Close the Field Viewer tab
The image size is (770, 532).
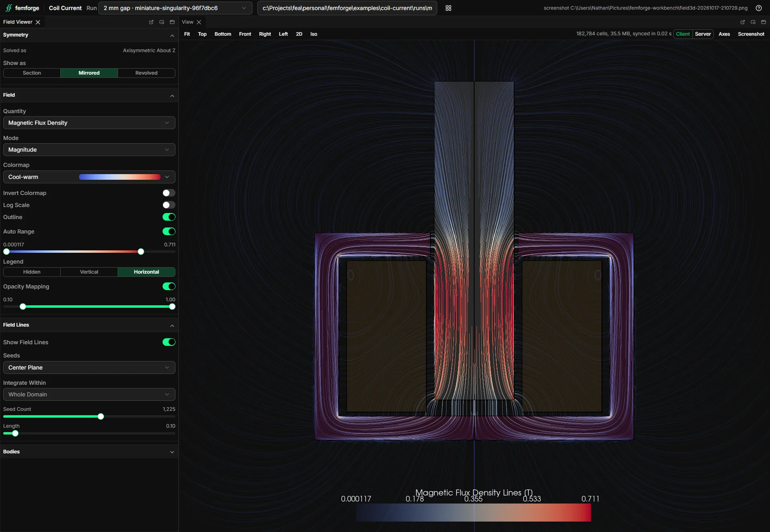pyautogui.click(x=38, y=22)
